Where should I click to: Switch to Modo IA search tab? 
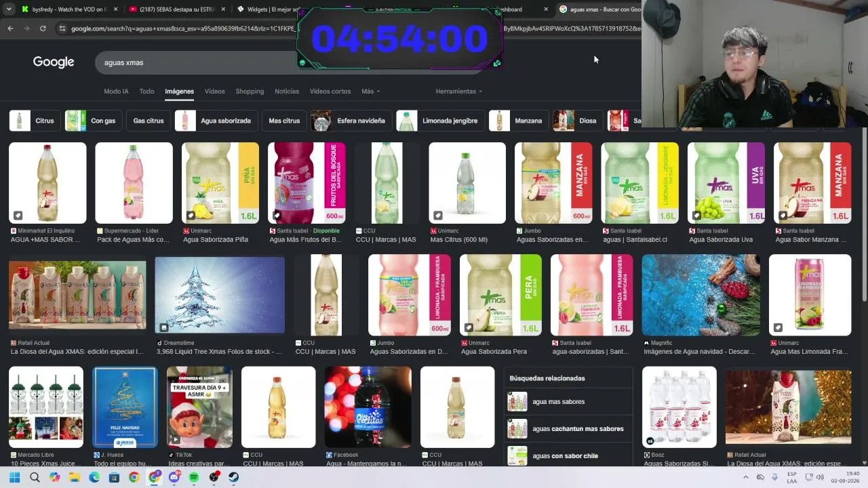[x=116, y=91]
